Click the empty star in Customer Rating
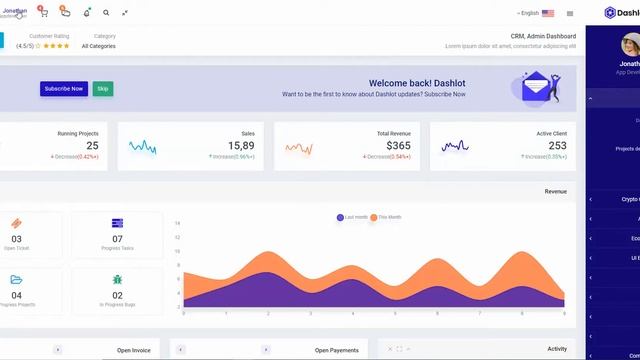 pyautogui.click(x=38, y=46)
